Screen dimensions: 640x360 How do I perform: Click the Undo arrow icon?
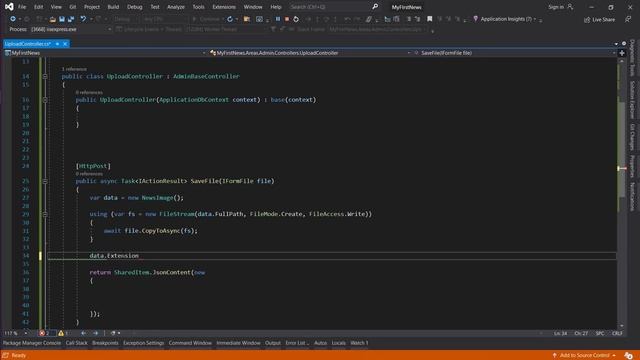pyautogui.click(x=83, y=19)
